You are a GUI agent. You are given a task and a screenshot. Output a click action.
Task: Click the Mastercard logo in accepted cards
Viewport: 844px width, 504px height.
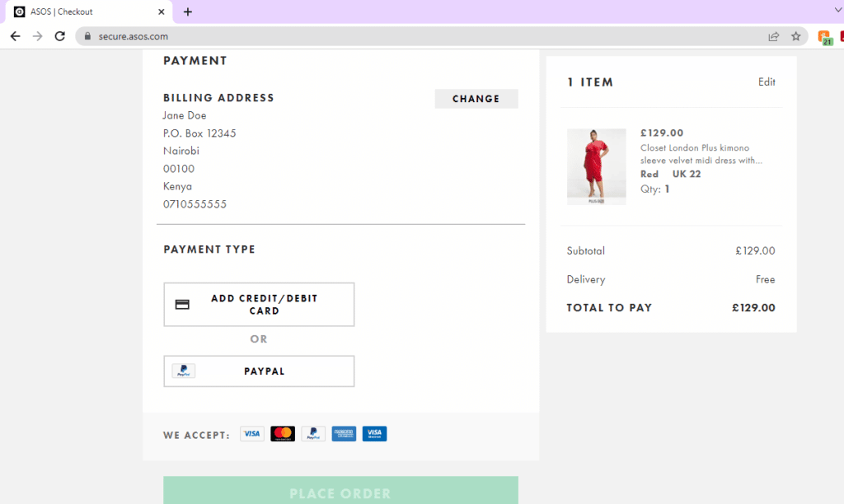tap(283, 433)
